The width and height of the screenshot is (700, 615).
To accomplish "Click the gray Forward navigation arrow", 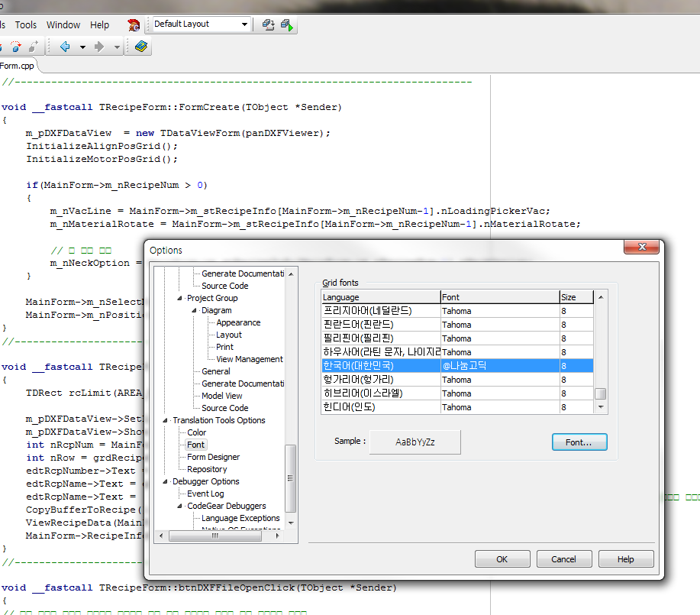I will click(98, 47).
